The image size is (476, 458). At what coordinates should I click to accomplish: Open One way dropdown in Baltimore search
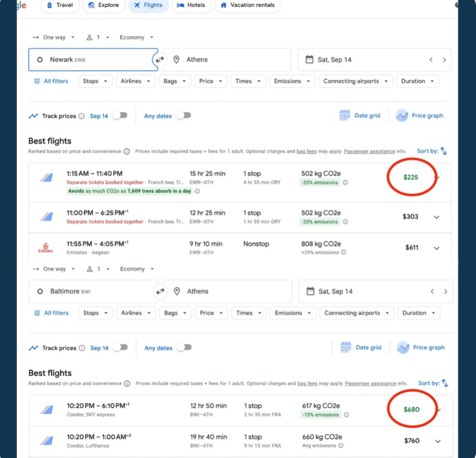54,269
